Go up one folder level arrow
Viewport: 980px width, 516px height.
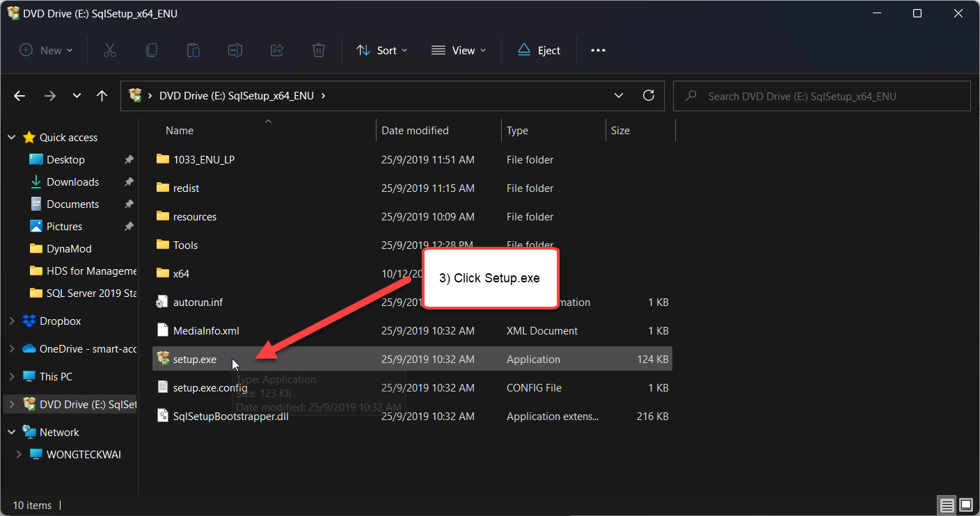click(x=102, y=96)
